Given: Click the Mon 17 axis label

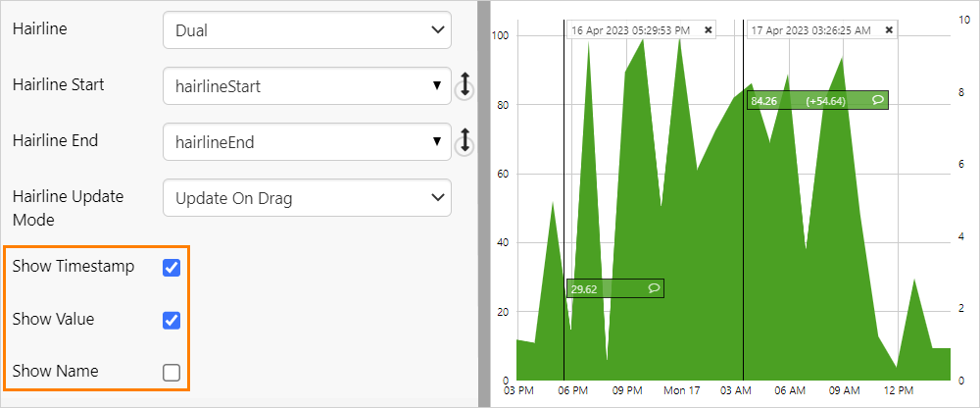Looking at the screenshot, I should [x=682, y=391].
